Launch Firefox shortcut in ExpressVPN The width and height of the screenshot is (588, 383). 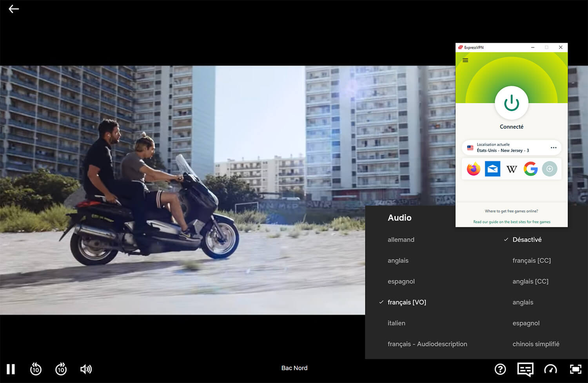coord(474,169)
